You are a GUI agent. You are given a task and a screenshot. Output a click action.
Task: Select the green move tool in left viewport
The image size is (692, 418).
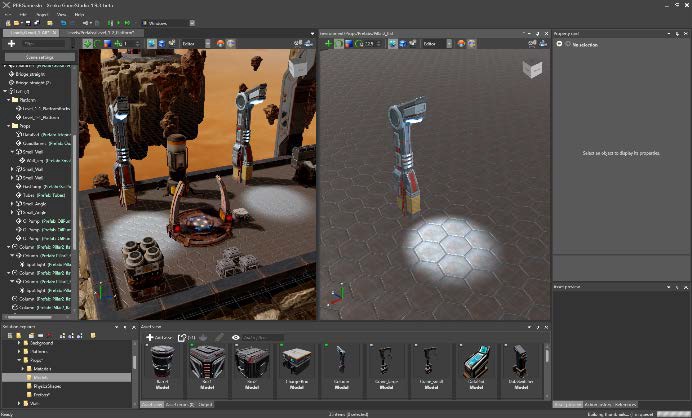tap(87, 44)
